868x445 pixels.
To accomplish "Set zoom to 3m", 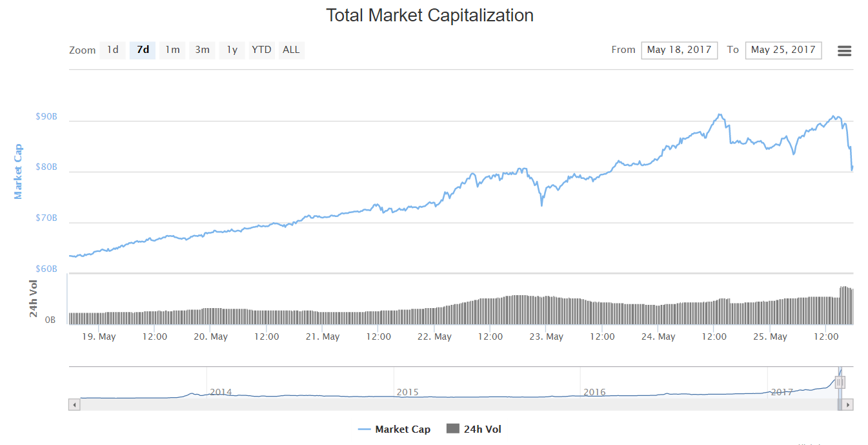I will pos(202,50).
